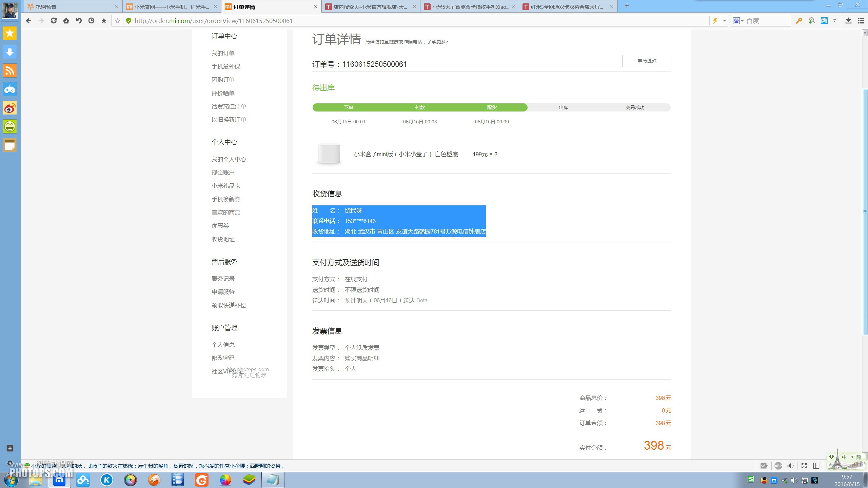
Task: Open 现金账户 link
Action: pyautogui.click(x=223, y=172)
